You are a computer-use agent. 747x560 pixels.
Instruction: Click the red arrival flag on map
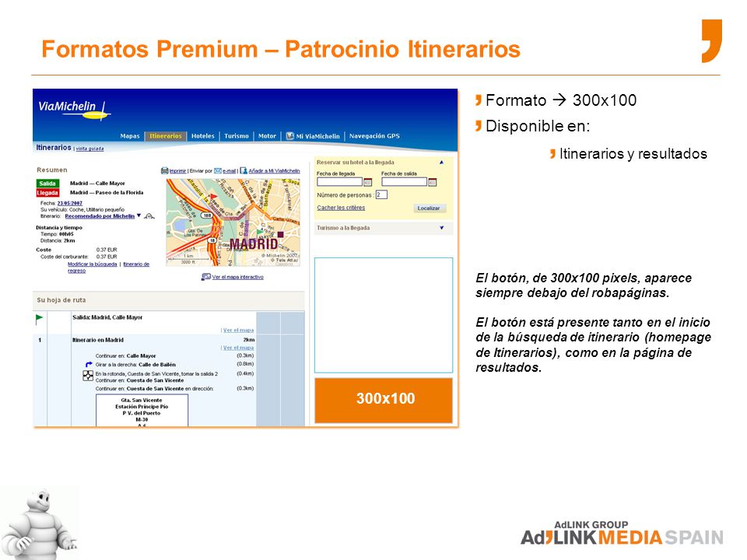pyautogui.click(x=213, y=196)
